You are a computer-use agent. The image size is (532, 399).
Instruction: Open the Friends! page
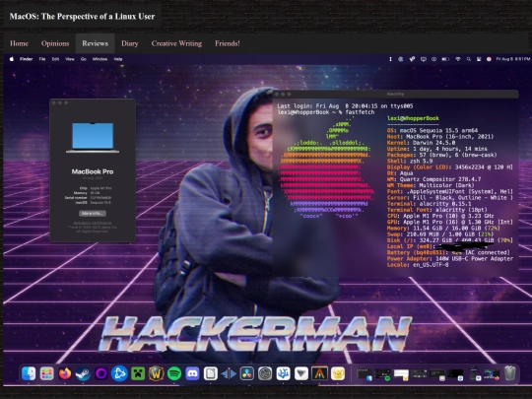(x=228, y=43)
